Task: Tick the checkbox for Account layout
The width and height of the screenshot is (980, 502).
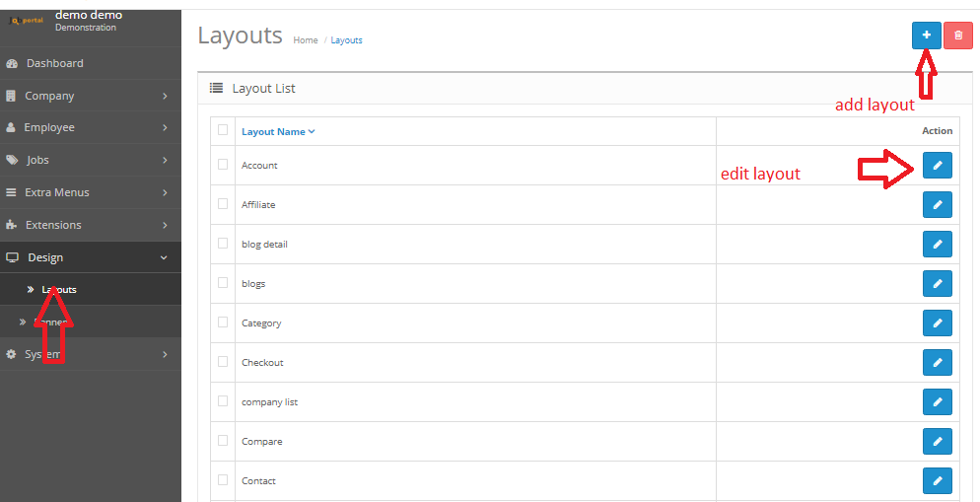Action: coord(223,165)
